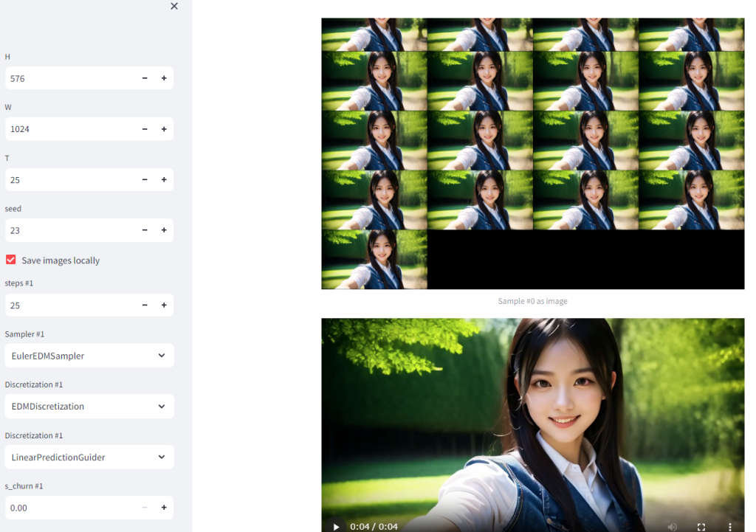Open the LinearPredictionGuider dropdown

89,457
